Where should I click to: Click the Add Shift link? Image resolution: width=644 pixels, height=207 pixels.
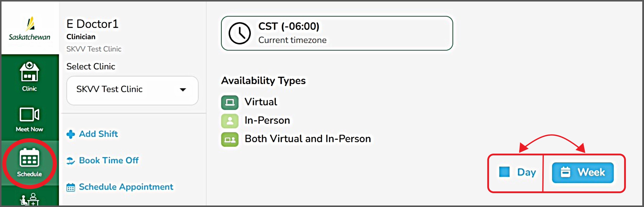coord(98,134)
